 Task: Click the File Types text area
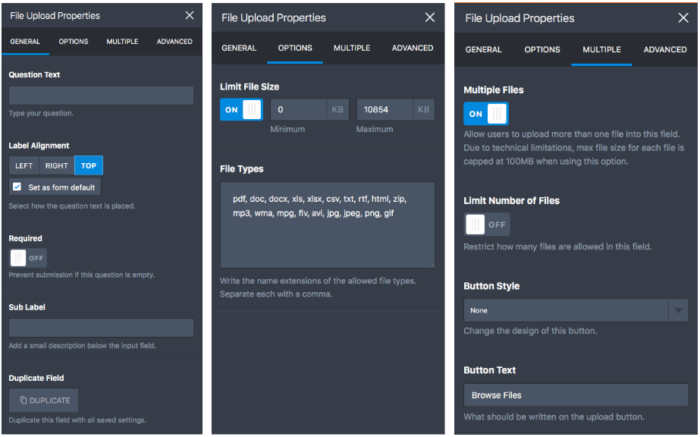coord(327,225)
